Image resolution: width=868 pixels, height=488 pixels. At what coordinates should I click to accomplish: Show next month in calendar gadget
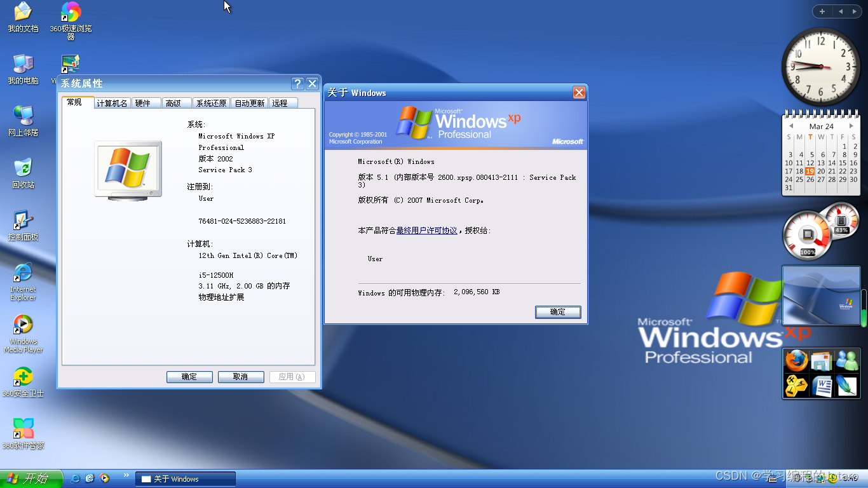(x=851, y=126)
